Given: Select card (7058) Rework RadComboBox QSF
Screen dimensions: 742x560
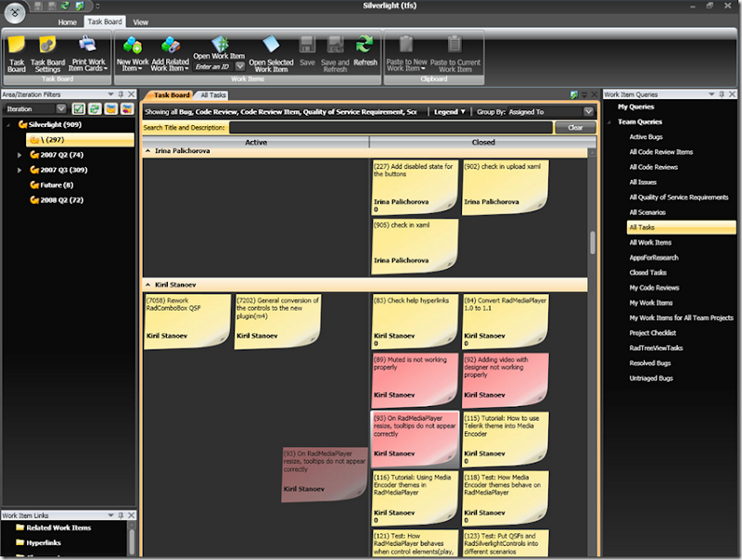Looking at the screenshot, I should tap(187, 322).
